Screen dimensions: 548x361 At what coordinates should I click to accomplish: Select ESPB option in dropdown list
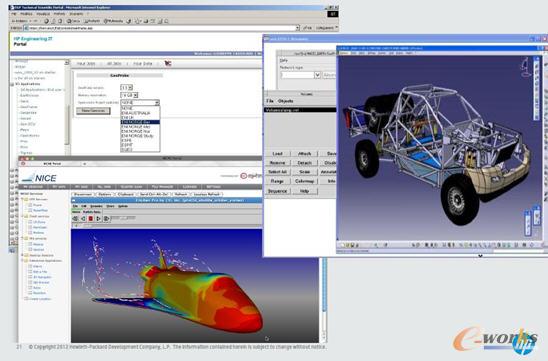tap(140, 140)
